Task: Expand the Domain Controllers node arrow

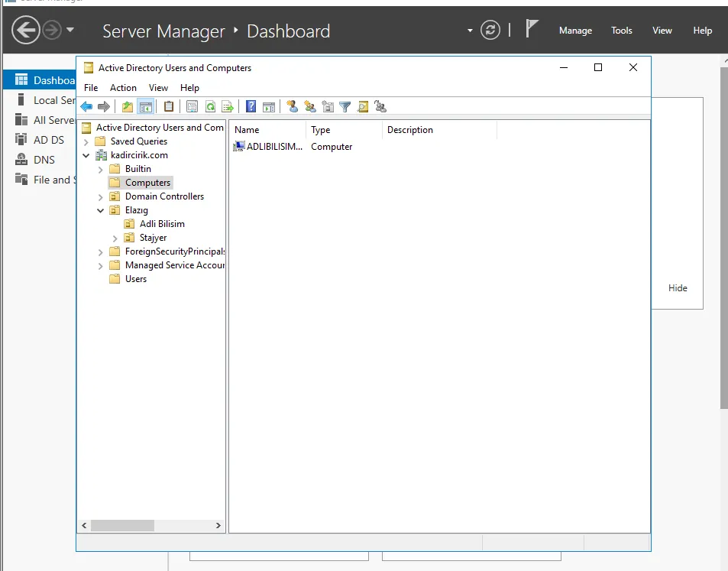Action: 100,197
